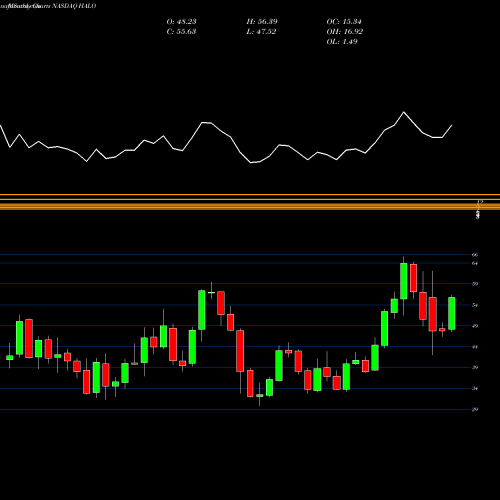Image resolution: width=500 pixels, height=500 pixels.
Task: Click the 'OH: 16.92' value
Action: [345, 32]
